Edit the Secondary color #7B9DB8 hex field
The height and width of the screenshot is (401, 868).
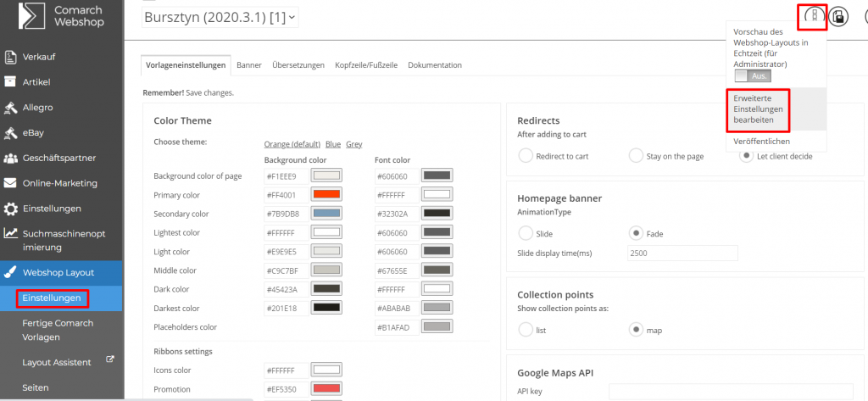click(287, 214)
